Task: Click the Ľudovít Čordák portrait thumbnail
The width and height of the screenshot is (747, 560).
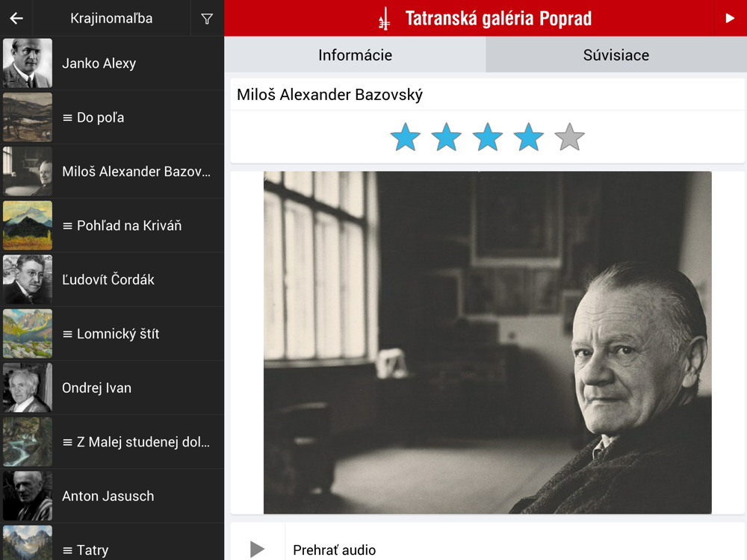Action: [x=28, y=279]
